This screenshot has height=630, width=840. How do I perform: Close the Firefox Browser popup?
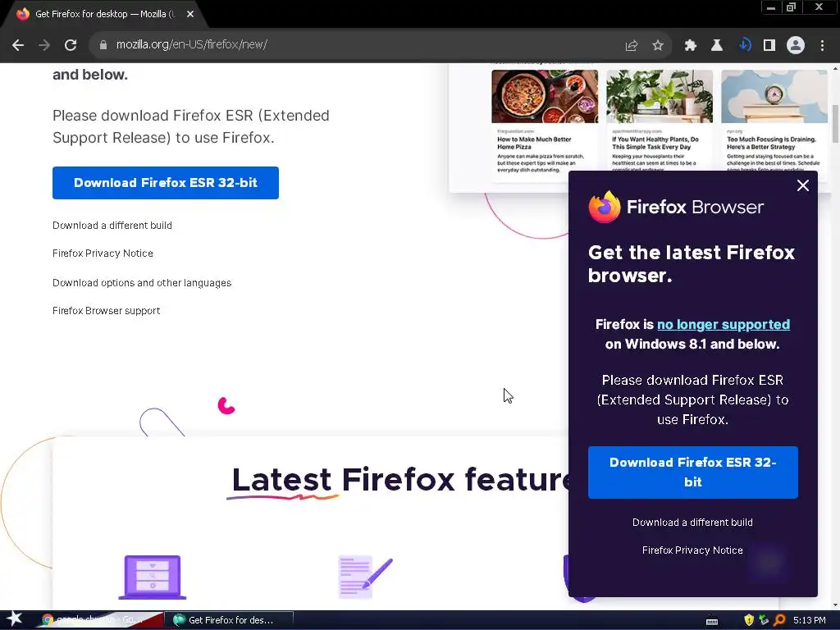click(802, 185)
